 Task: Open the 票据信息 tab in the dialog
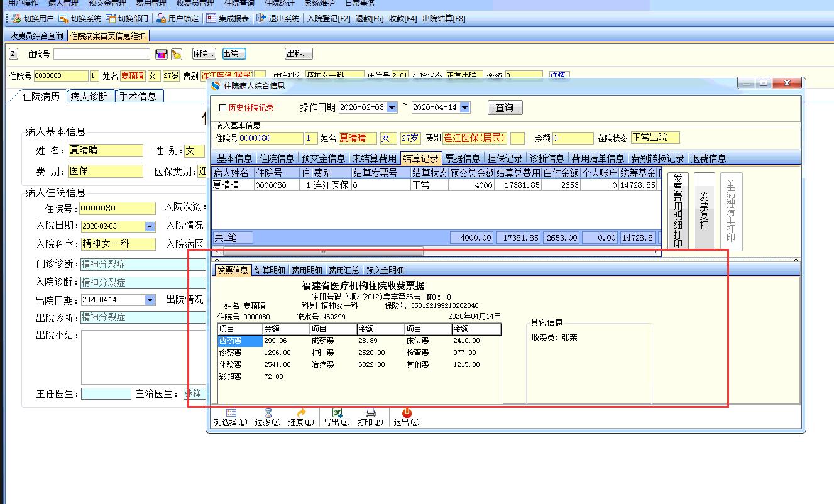pyautogui.click(x=463, y=158)
